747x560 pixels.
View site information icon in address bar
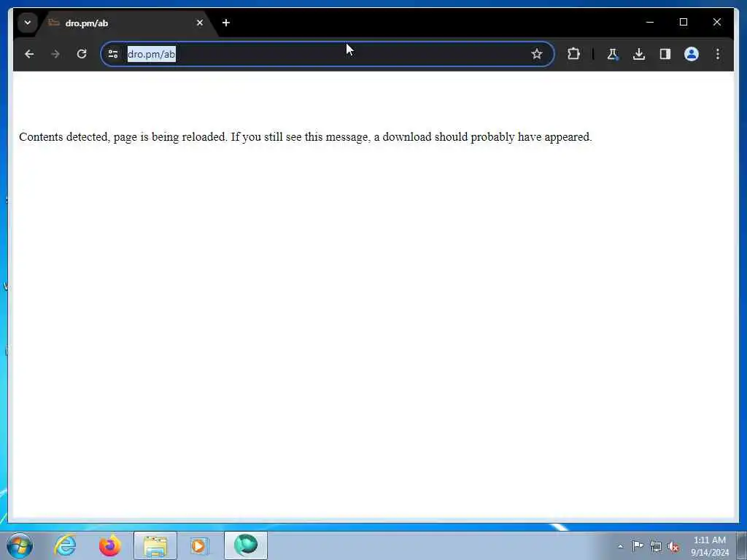113,54
